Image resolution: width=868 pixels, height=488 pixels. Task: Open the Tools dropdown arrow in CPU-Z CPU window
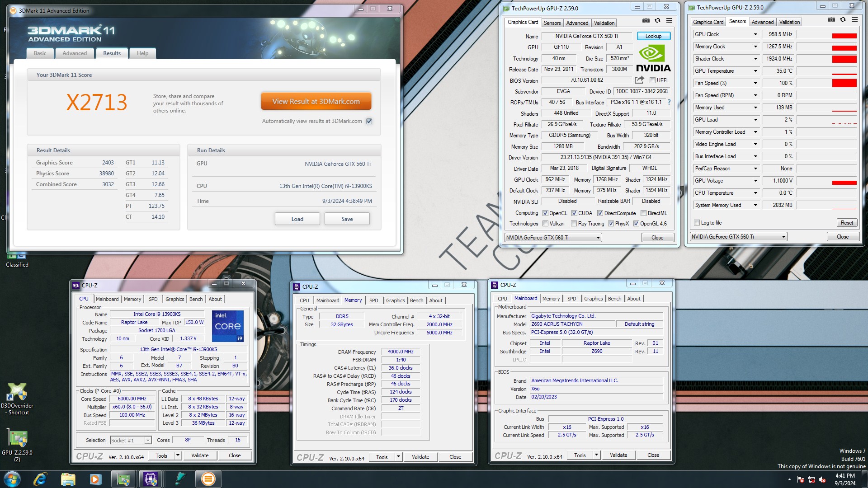tap(178, 455)
